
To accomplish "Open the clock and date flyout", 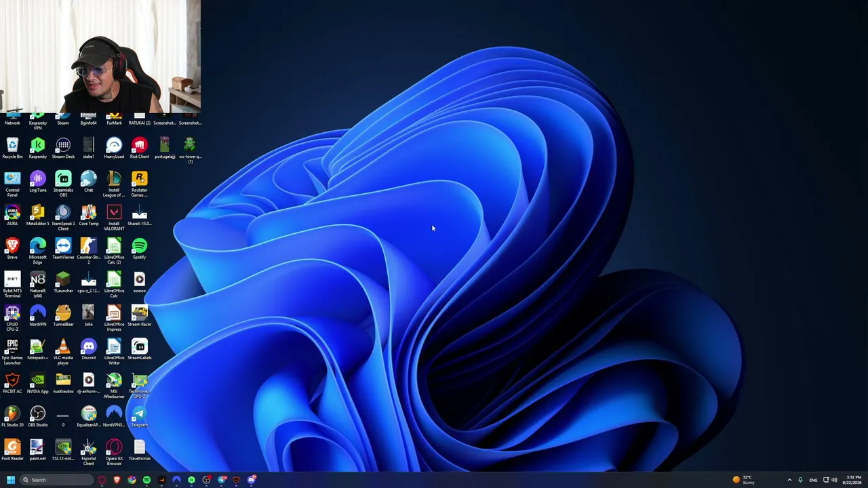I will point(853,480).
